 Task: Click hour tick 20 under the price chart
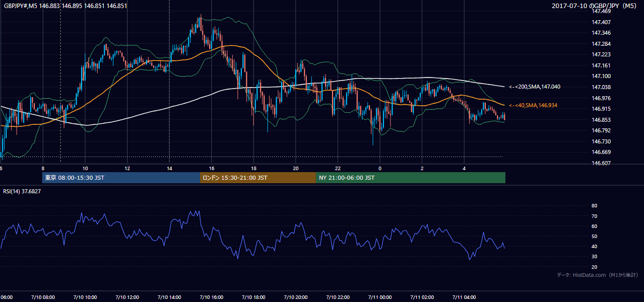point(296,168)
